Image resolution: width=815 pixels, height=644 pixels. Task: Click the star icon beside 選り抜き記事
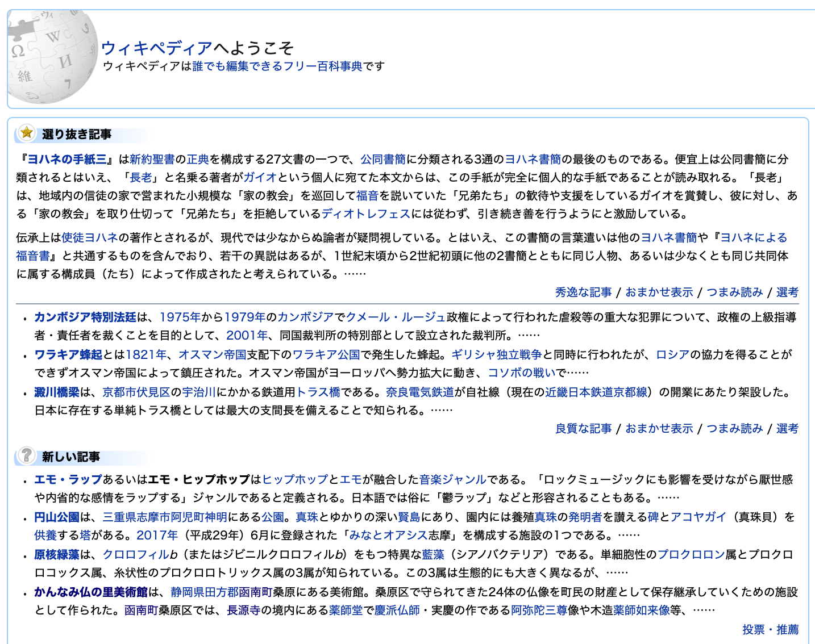(x=26, y=133)
